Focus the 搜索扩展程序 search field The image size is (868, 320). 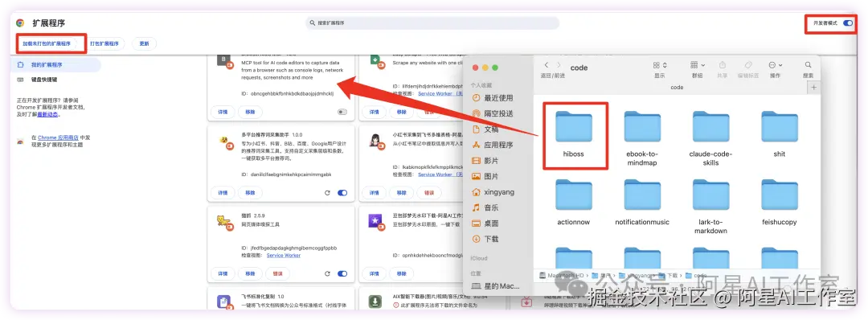tap(432, 23)
